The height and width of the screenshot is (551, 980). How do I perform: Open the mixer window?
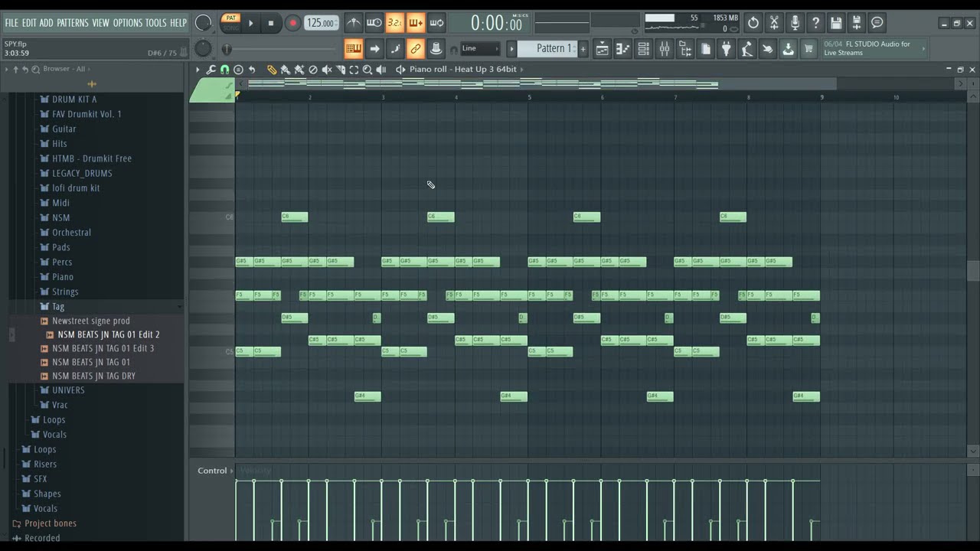click(665, 49)
